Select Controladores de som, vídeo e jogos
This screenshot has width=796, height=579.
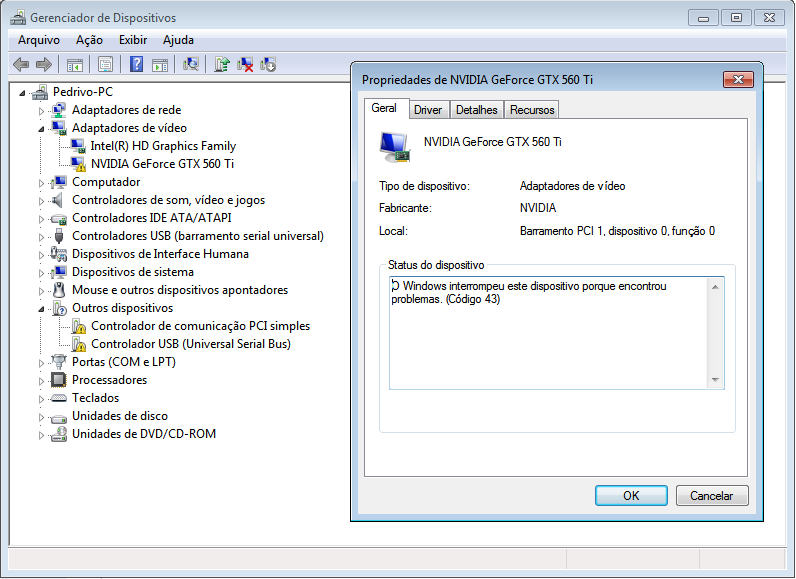168,200
